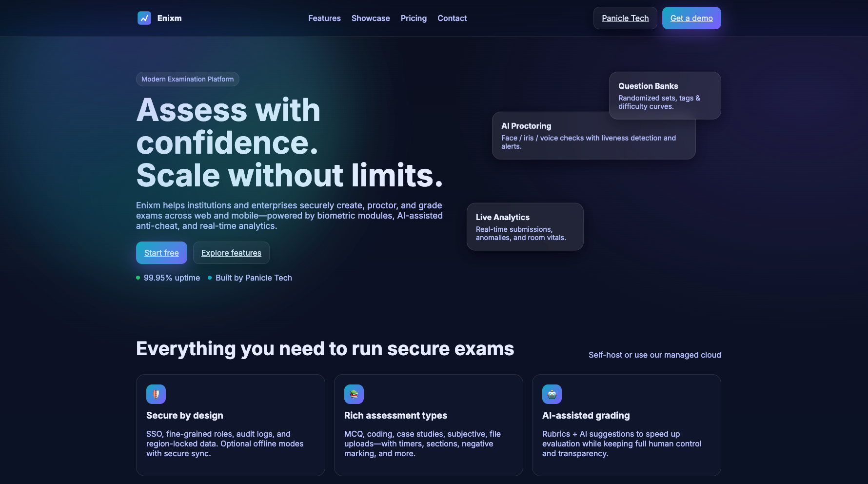Click the robot icon on AI-assisted grading card
Image resolution: width=868 pixels, height=484 pixels.
click(552, 394)
